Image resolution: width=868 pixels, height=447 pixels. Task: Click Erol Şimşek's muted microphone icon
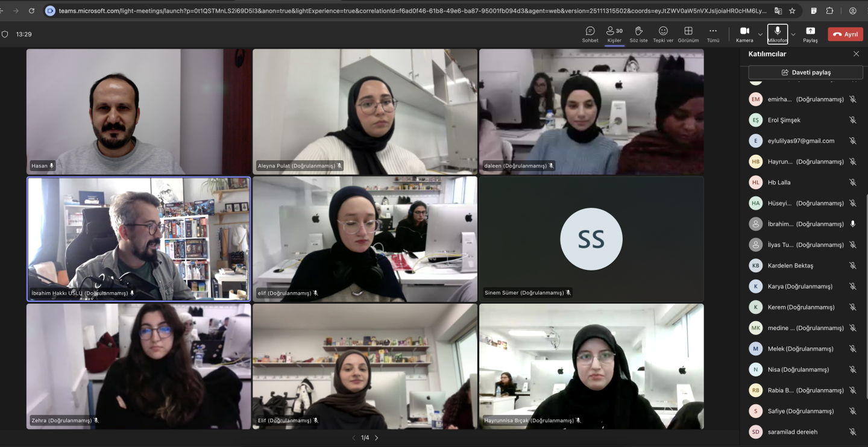(x=852, y=120)
